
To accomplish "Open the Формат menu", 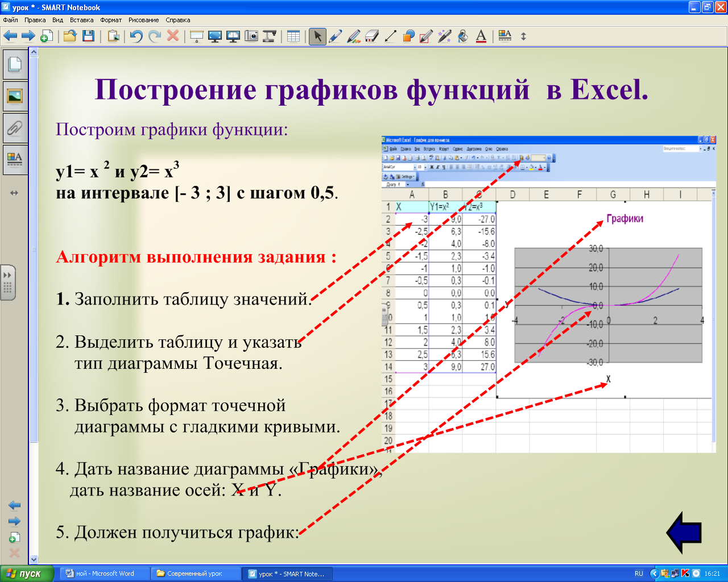I will pos(111,20).
